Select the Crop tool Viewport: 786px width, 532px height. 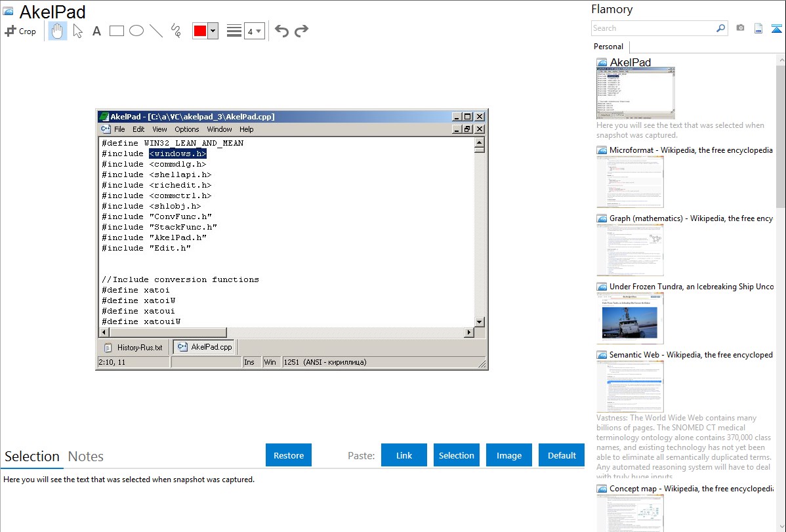(x=20, y=31)
